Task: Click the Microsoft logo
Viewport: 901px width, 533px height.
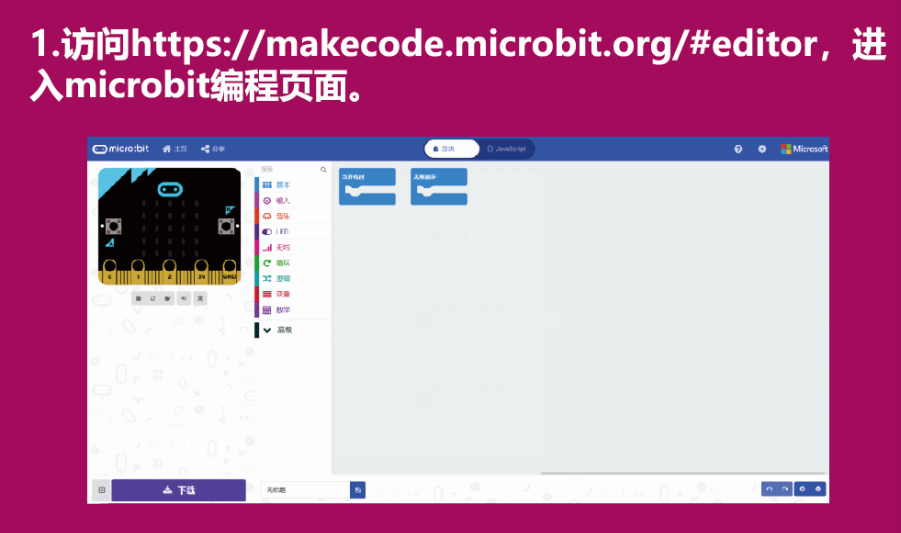Action: [804, 149]
